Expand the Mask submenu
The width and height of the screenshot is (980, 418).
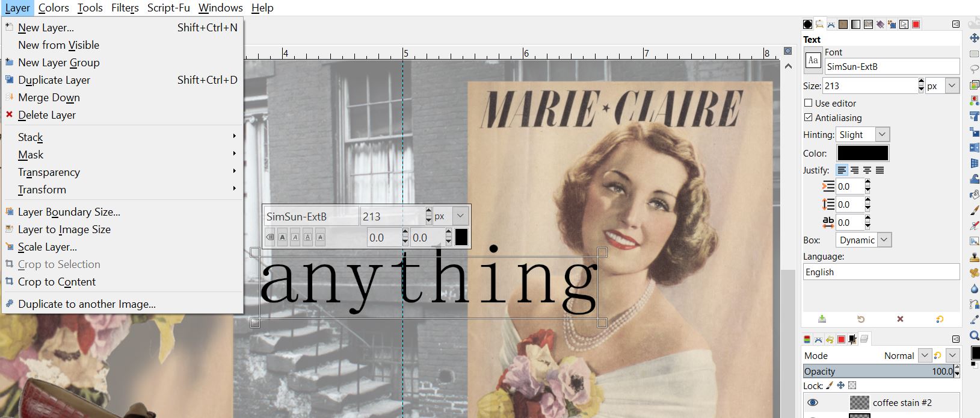point(123,154)
